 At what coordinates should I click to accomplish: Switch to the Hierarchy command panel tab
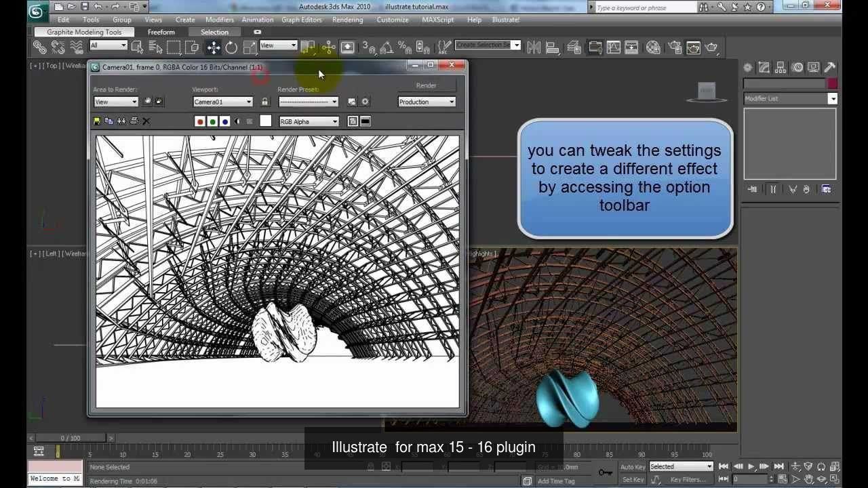(781, 67)
